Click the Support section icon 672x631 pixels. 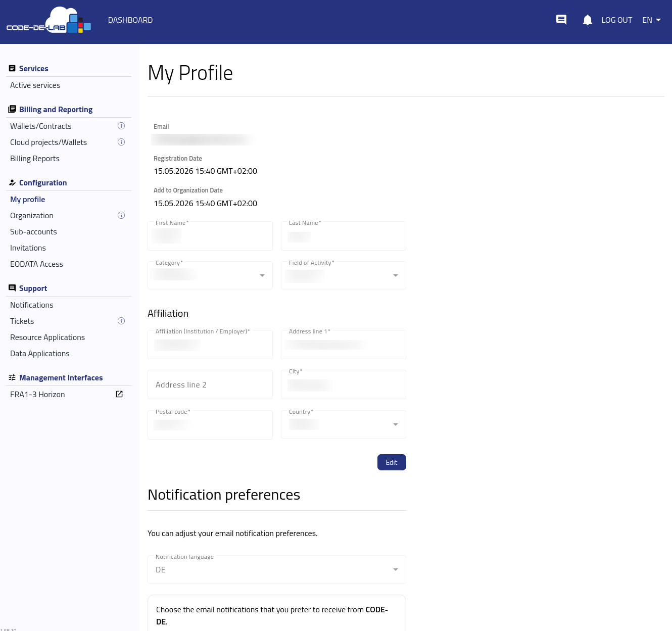tap(12, 288)
